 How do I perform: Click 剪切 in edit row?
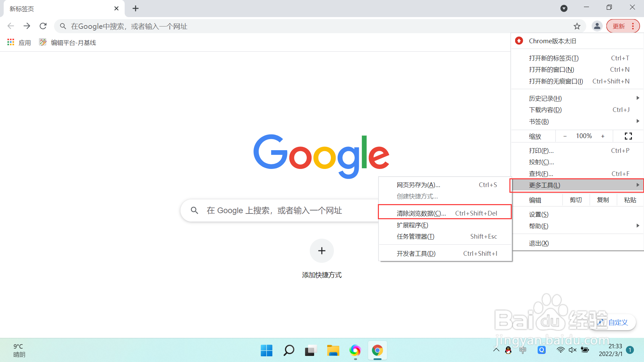(x=576, y=200)
